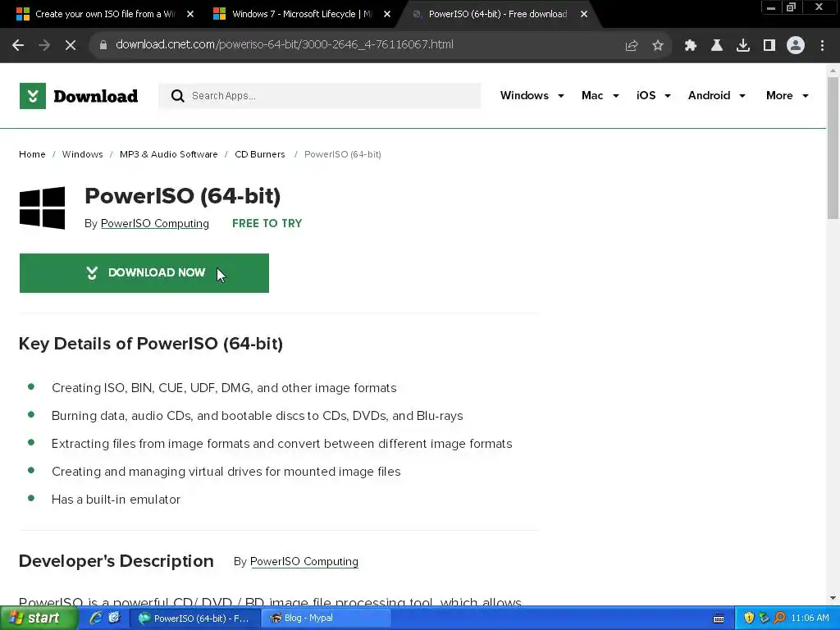
Task: Click the PowerISO (64-bit) page title
Action: [x=183, y=196]
